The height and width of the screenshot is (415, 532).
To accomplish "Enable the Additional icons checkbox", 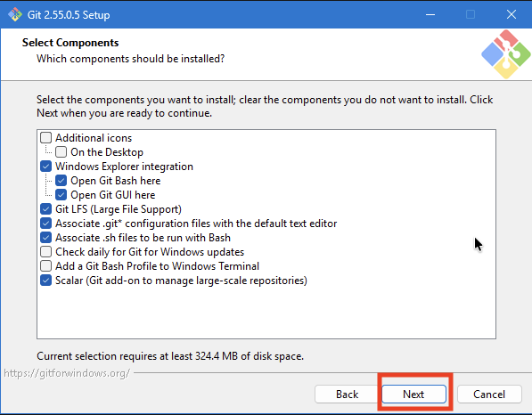I will [45, 138].
